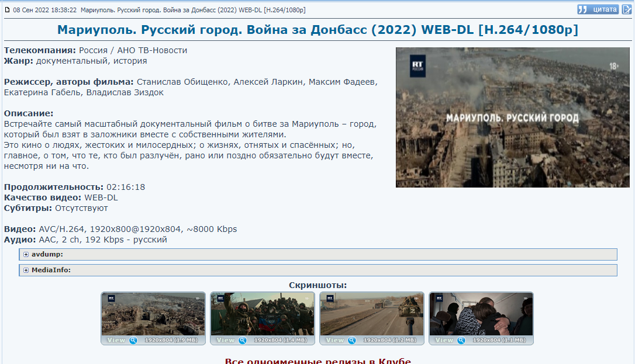Open the second screenshot with soldiers and flag
Image resolution: width=642 pixels, height=364 pixels.
(x=263, y=314)
